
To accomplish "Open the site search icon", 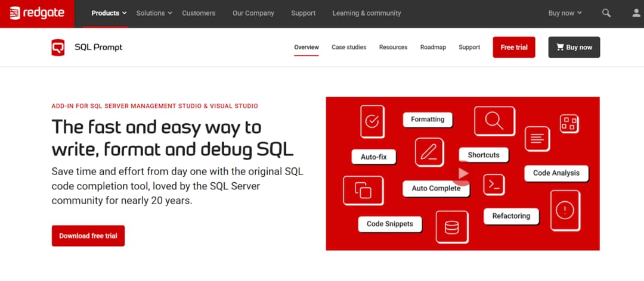I will (606, 13).
